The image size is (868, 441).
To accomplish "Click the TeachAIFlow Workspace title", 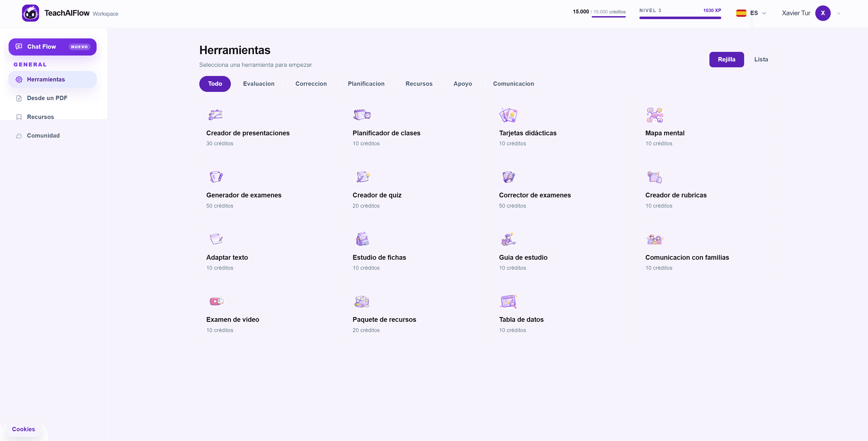I will [81, 13].
